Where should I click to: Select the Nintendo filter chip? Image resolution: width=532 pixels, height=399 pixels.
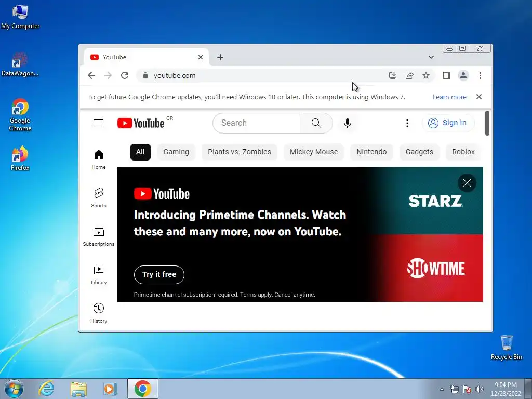[371, 152]
